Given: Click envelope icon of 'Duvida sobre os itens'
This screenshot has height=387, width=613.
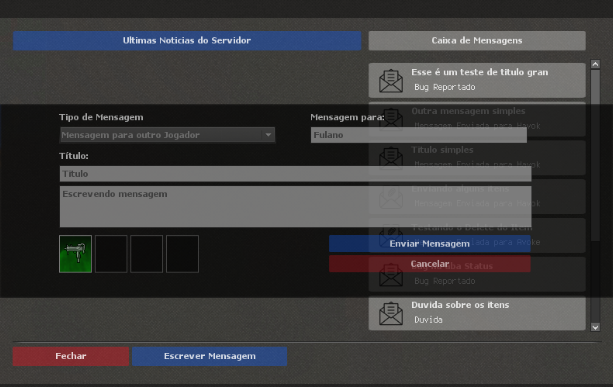Looking at the screenshot, I should pyautogui.click(x=391, y=314).
